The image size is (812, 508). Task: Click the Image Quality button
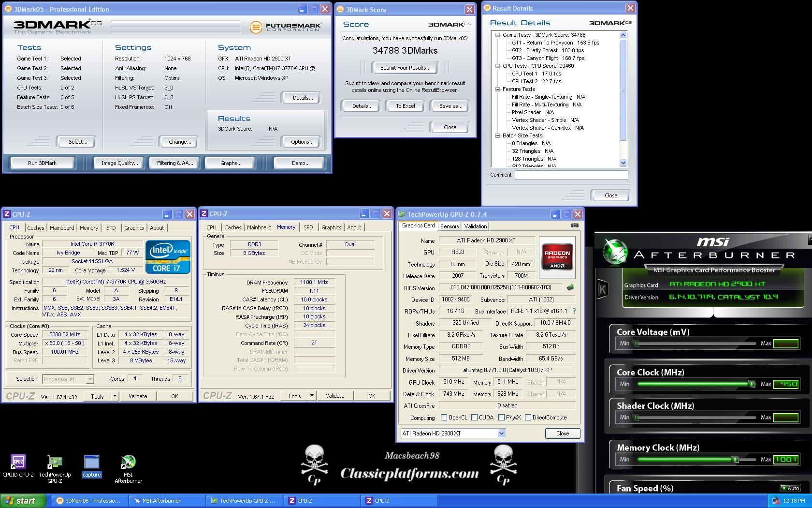click(x=119, y=163)
